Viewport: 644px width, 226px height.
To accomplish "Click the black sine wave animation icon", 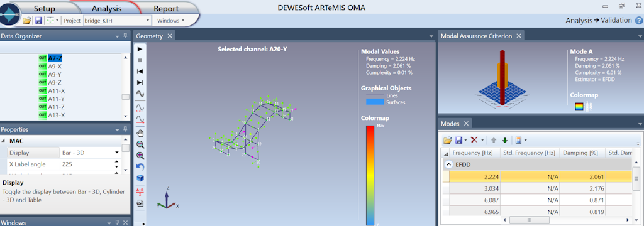I will click(140, 94).
